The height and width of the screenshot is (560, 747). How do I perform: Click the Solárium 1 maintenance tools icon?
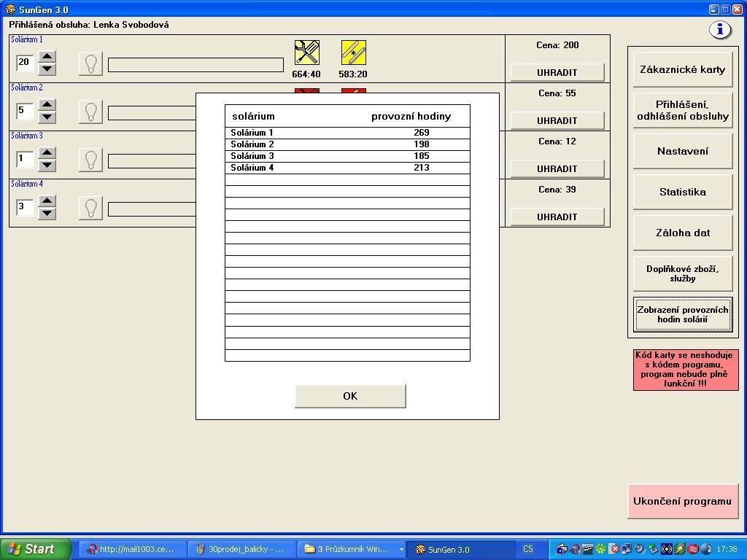point(307,52)
